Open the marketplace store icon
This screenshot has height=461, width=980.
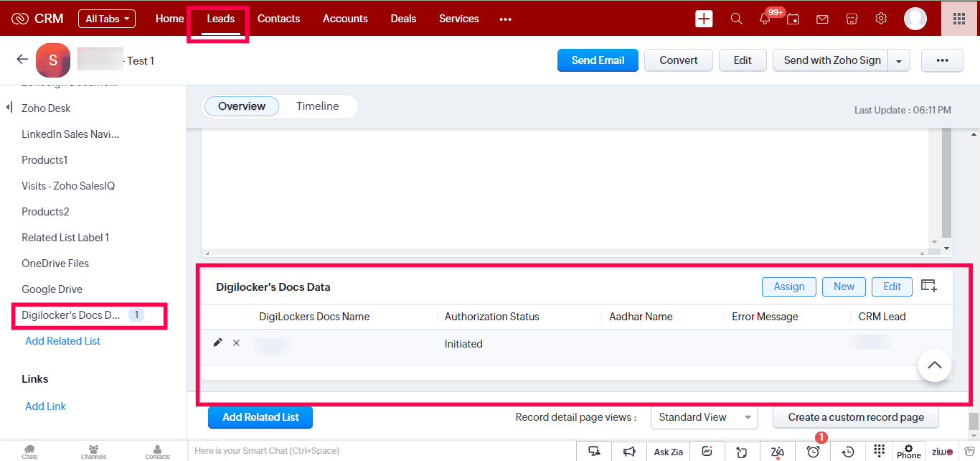coord(852,19)
